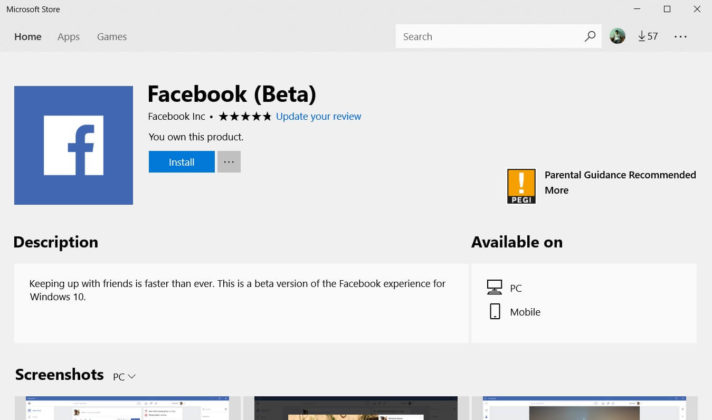The height and width of the screenshot is (420, 712).
Task: Open the more options button beside Install
Action: (x=229, y=162)
